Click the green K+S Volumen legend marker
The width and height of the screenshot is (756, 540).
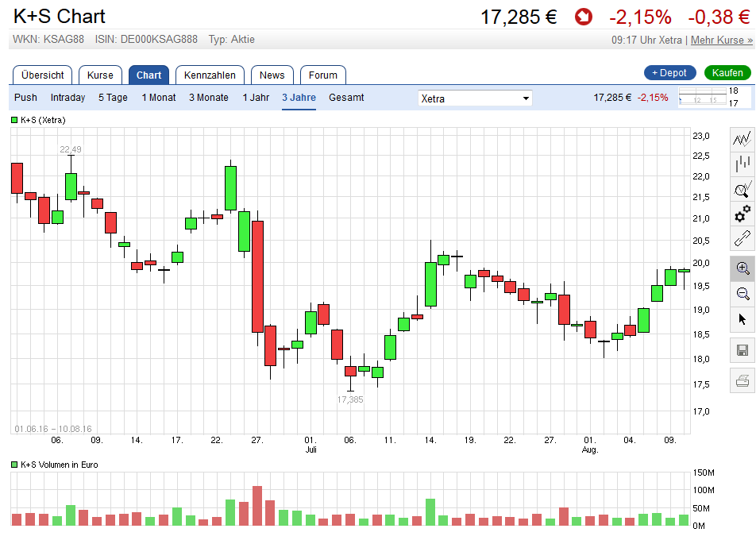pyautogui.click(x=14, y=465)
